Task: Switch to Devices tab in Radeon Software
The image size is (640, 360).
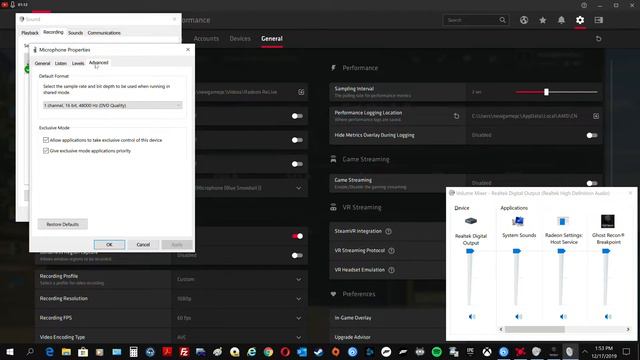Action: (240, 38)
